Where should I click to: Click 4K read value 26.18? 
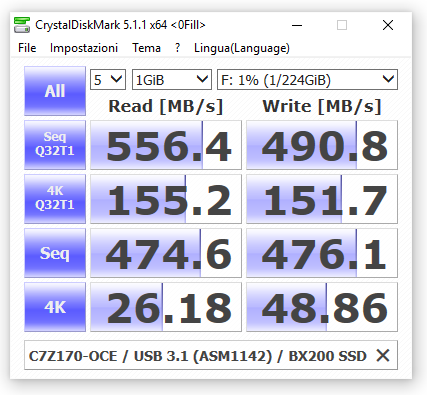coord(166,307)
